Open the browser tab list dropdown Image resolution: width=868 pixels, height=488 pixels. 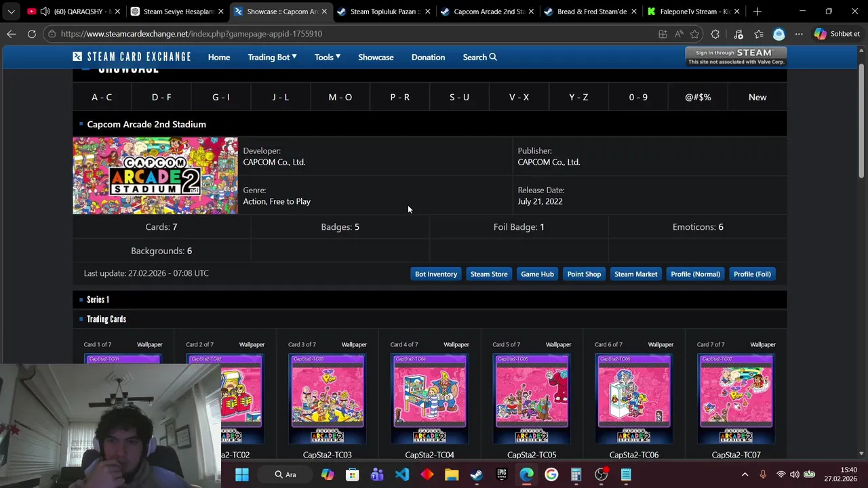pos(11,12)
